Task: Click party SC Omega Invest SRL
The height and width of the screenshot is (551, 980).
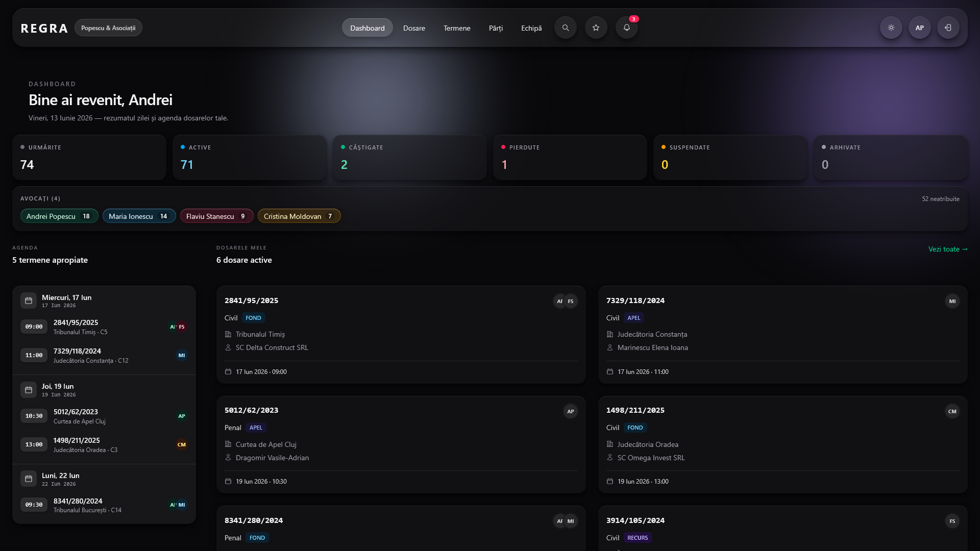Action: coord(651,458)
